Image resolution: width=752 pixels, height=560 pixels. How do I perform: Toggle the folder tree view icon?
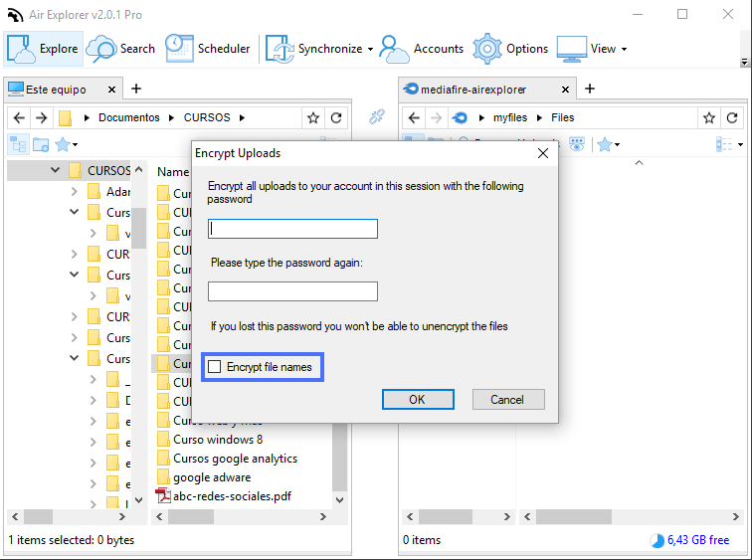(x=18, y=144)
